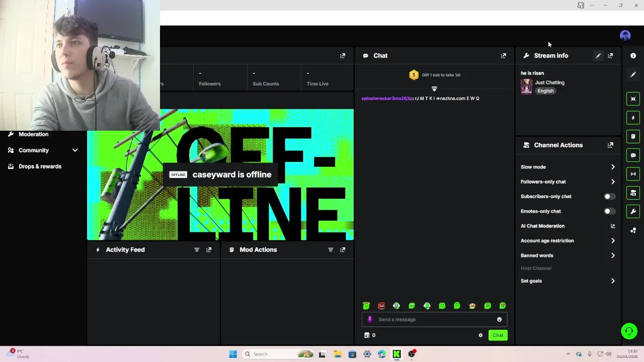The height and width of the screenshot is (362, 644).
Task: Open the Kick app on the taskbar
Action: 396,354
